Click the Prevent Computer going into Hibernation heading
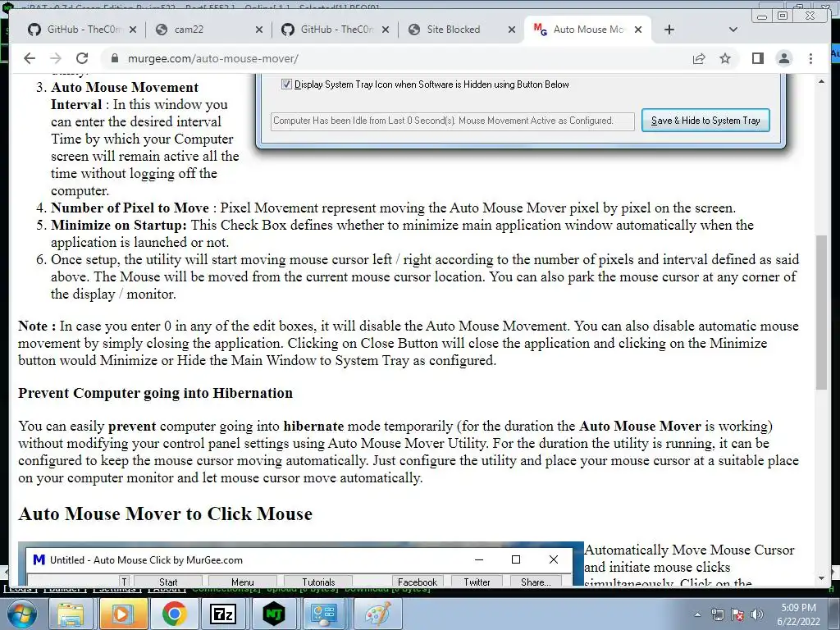 pos(155,393)
